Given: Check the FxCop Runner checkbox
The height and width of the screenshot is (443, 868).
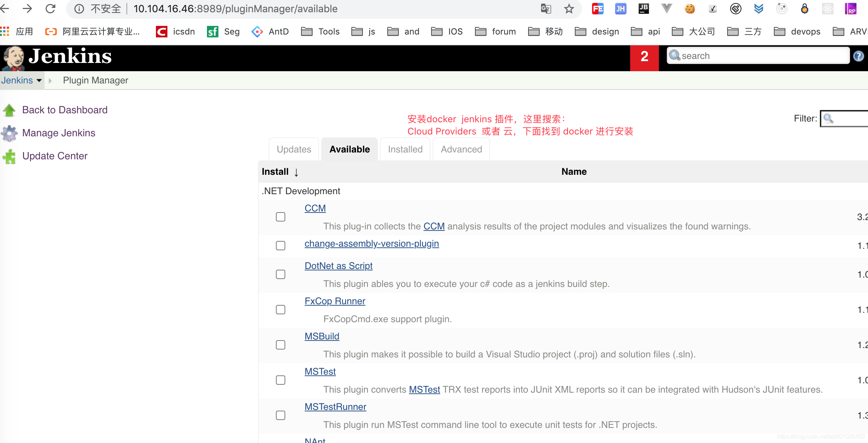Looking at the screenshot, I should click(281, 310).
